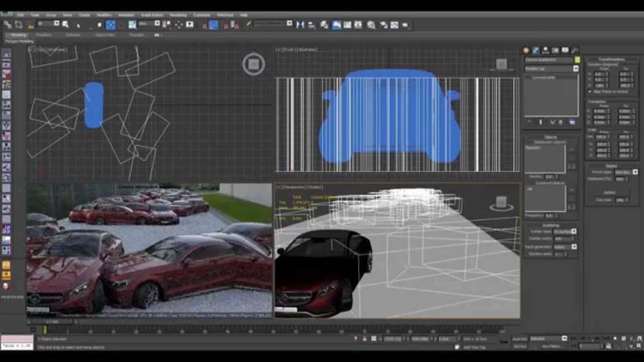Click the Selection Lock toggle icon
The width and height of the screenshot is (644, 362).
pos(364,339)
